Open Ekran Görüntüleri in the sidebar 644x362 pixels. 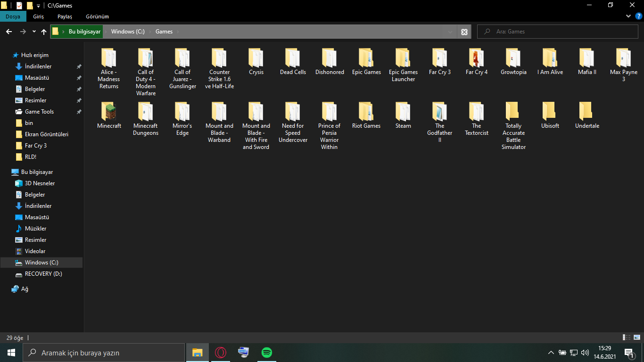47,134
